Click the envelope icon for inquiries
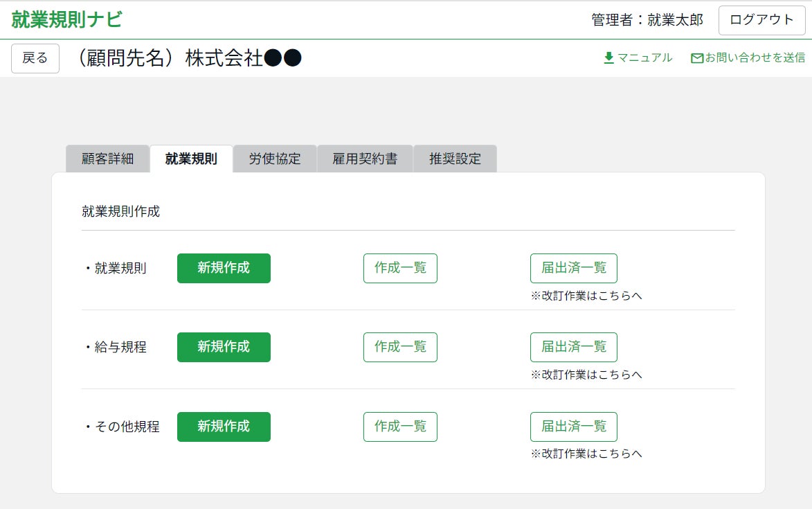This screenshot has height=509, width=812. (697, 58)
